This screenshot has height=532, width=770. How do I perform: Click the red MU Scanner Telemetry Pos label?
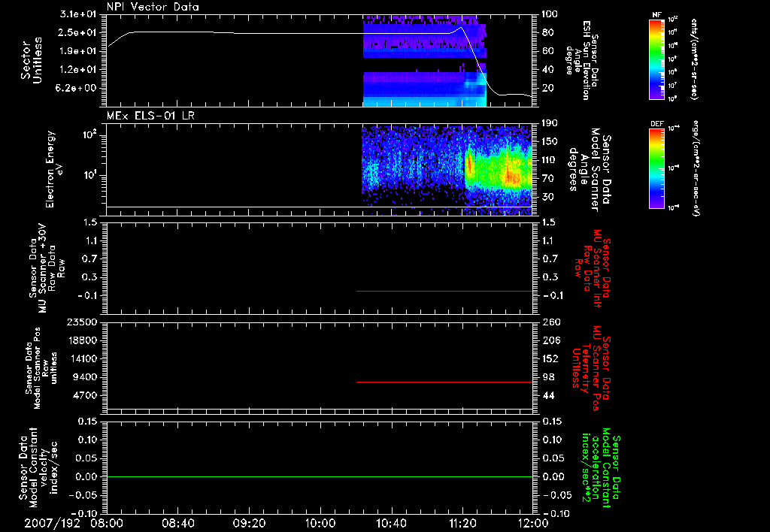pos(591,369)
